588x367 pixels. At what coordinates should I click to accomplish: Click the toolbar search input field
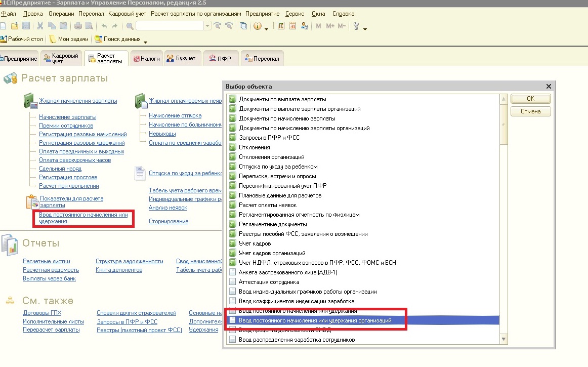click(x=170, y=26)
